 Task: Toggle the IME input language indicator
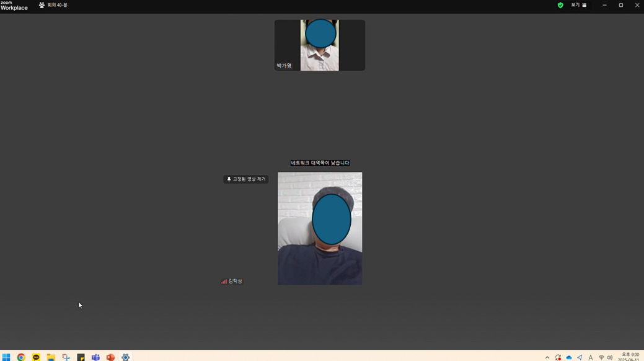tap(590, 357)
